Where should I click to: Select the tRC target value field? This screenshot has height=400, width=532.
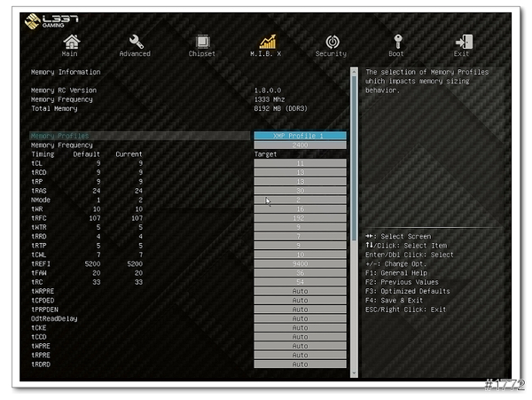pos(301,282)
